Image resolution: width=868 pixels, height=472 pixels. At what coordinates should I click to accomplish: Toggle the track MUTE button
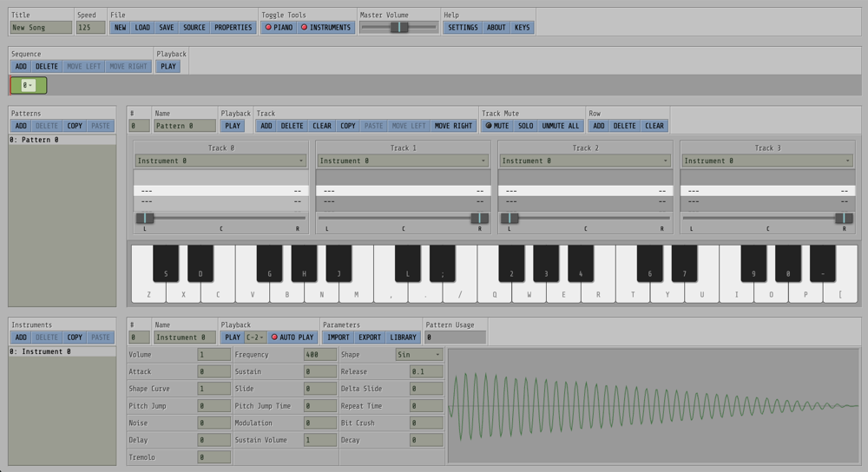click(x=496, y=126)
